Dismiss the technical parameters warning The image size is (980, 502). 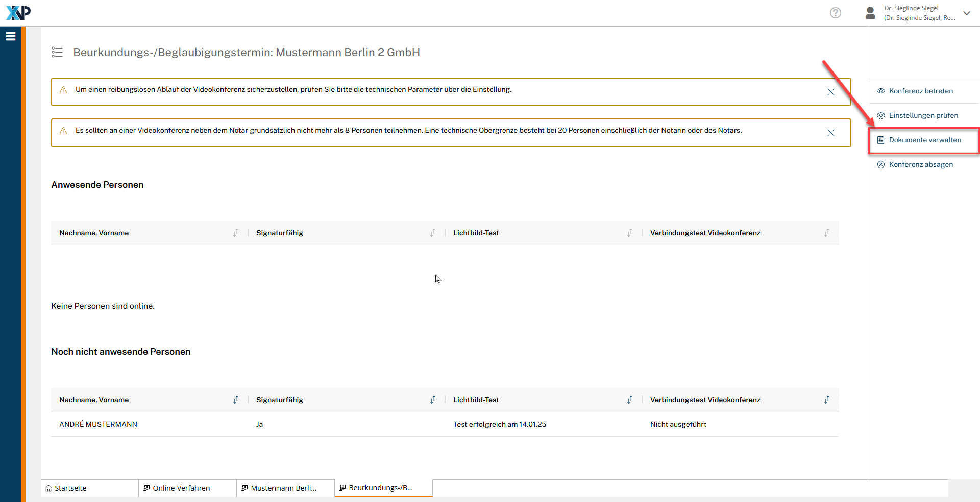pyautogui.click(x=831, y=92)
